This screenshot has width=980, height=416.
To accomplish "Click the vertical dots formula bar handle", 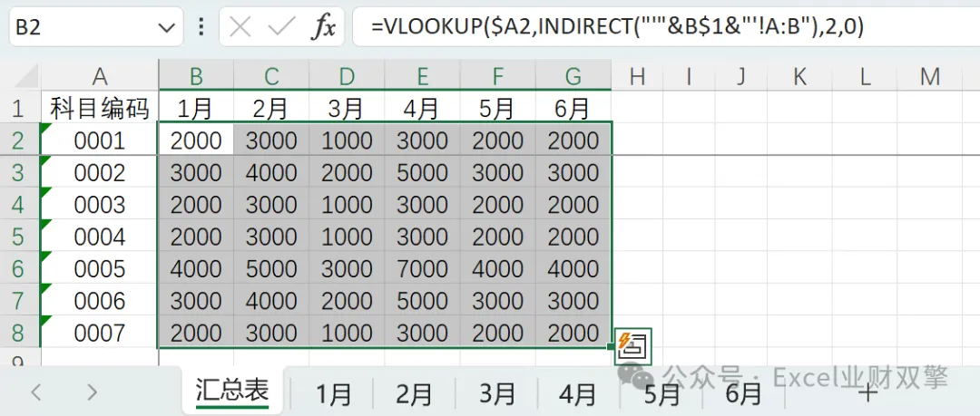I will [201, 27].
